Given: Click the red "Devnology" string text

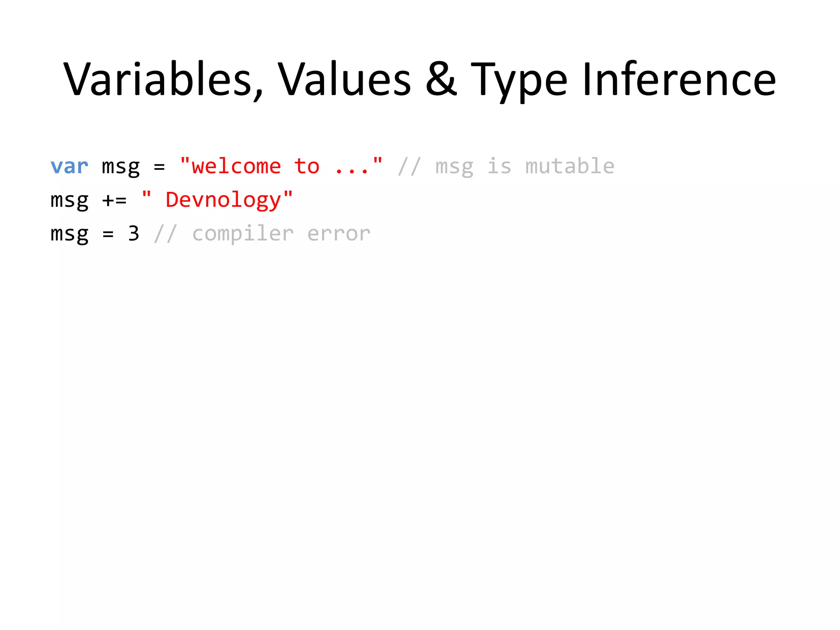Looking at the screenshot, I should [x=224, y=200].
